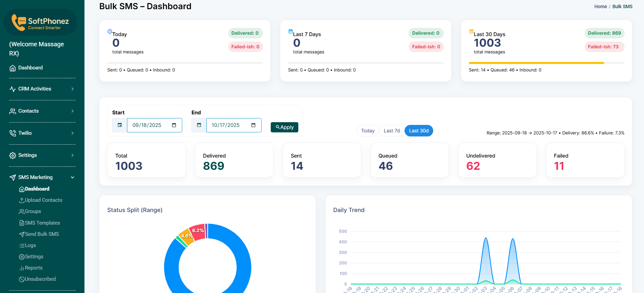Image resolution: width=644 pixels, height=293 pixels.
Task: Click the Unsubscribed ban icon
Action: pyautogui.click(x=21, y=279)
